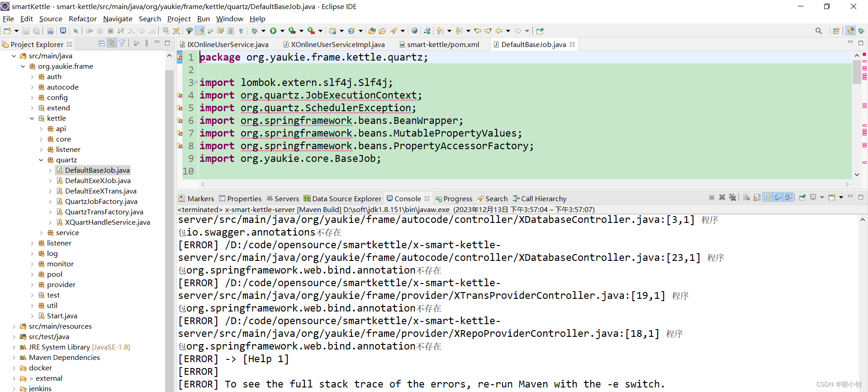Image resolution: width=868 pixels, height=392 pixels.
Task: Expand the Maven Dependencies node
Action: pos(14,358)
